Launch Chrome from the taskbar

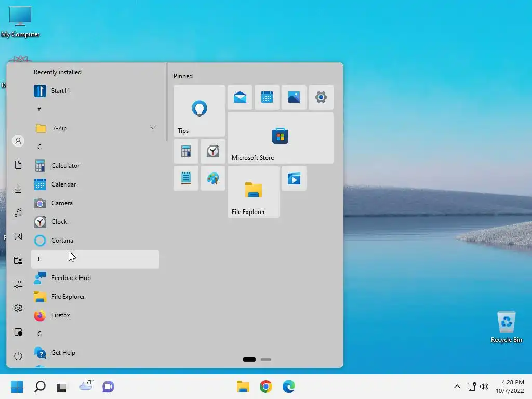click(266, 387)
